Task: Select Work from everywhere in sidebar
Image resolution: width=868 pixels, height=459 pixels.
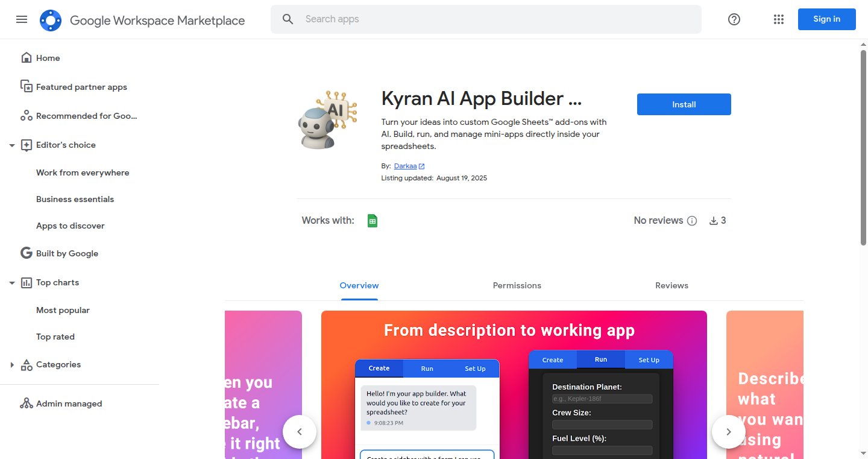Action: point(83,173)
